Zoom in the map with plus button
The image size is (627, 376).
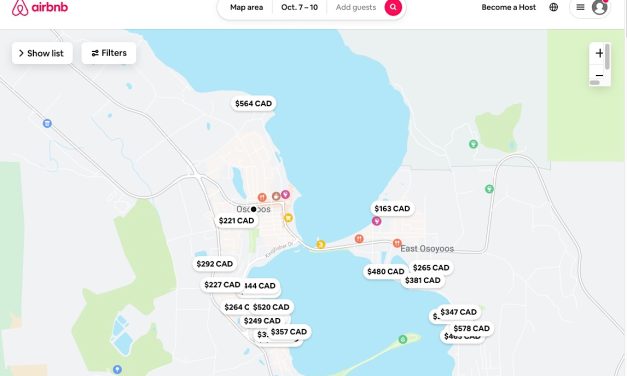click(599, 53)
